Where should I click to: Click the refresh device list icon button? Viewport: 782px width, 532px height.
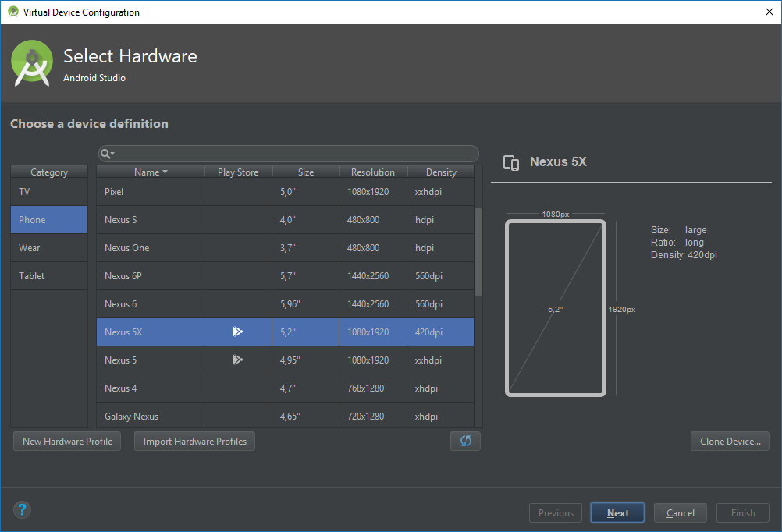[x=465, y=441]
